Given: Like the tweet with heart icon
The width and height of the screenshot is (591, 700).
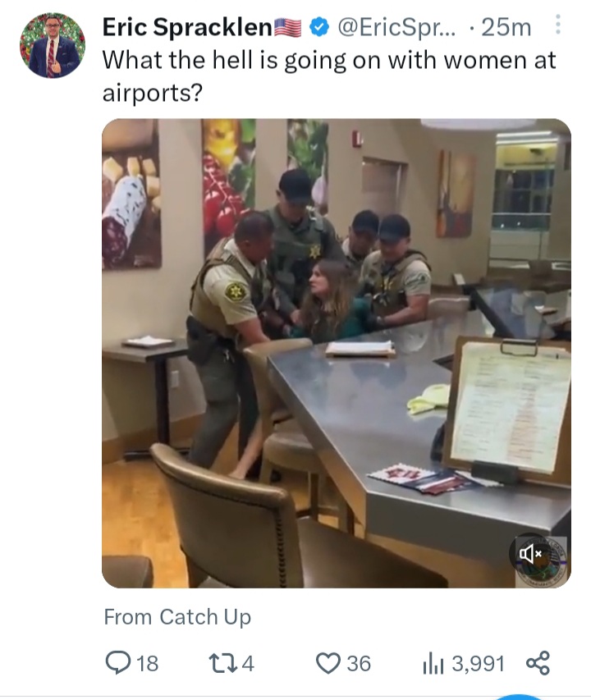Looking at the screenshot, I should click(328, 663).
